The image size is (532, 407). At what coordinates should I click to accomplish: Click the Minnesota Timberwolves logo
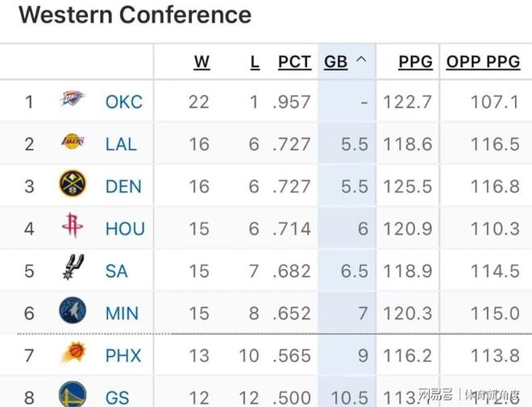(73, 311)
